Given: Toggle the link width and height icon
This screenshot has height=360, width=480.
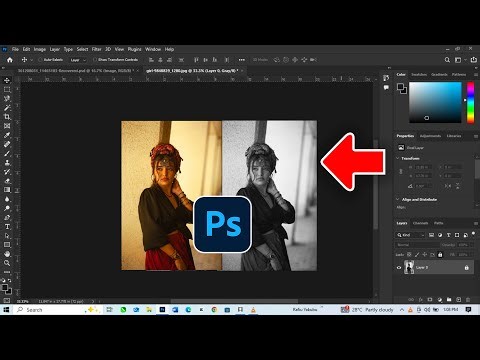Looking at the screenshot, I should 401,171.
